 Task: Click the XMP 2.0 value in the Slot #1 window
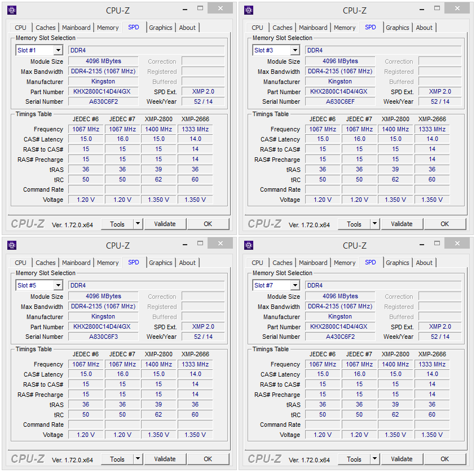(x=203, y=92)
